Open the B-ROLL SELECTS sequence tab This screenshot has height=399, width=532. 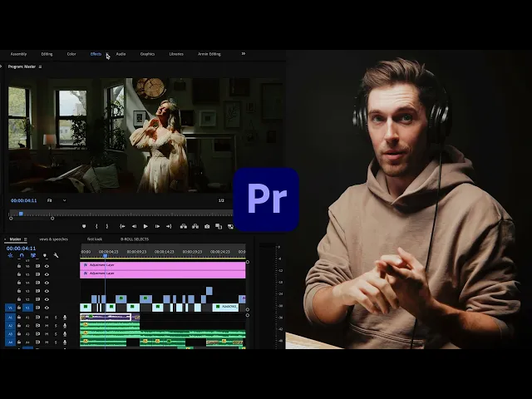click(135, 239)
